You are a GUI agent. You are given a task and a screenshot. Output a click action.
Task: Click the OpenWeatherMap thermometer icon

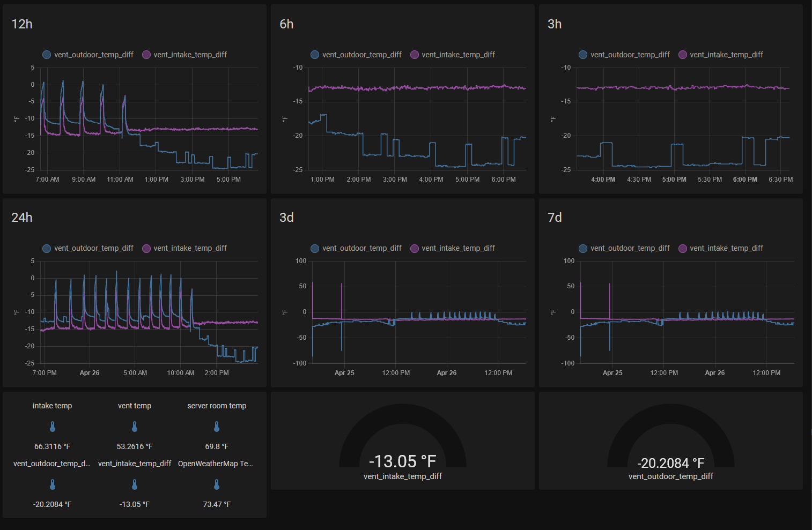[216, 484]
